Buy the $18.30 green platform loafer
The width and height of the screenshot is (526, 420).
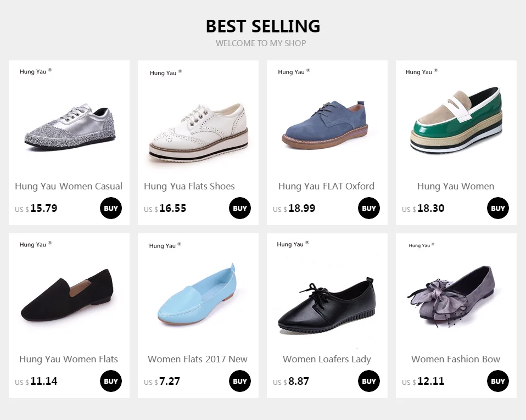tap(498, 208)
